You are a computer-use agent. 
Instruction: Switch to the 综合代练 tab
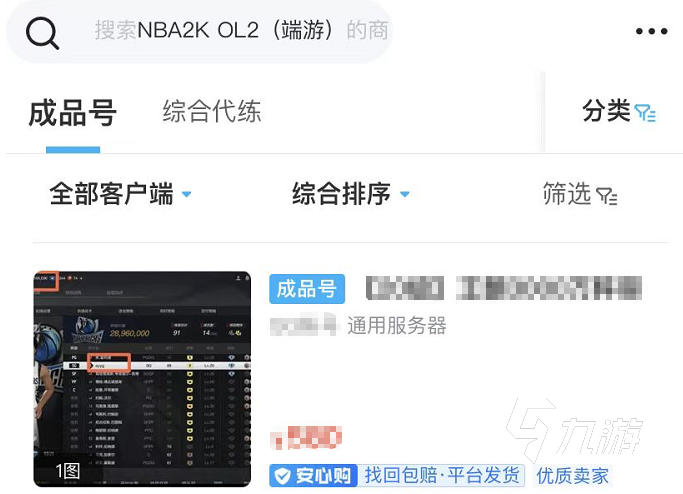[x=212, y=111]
